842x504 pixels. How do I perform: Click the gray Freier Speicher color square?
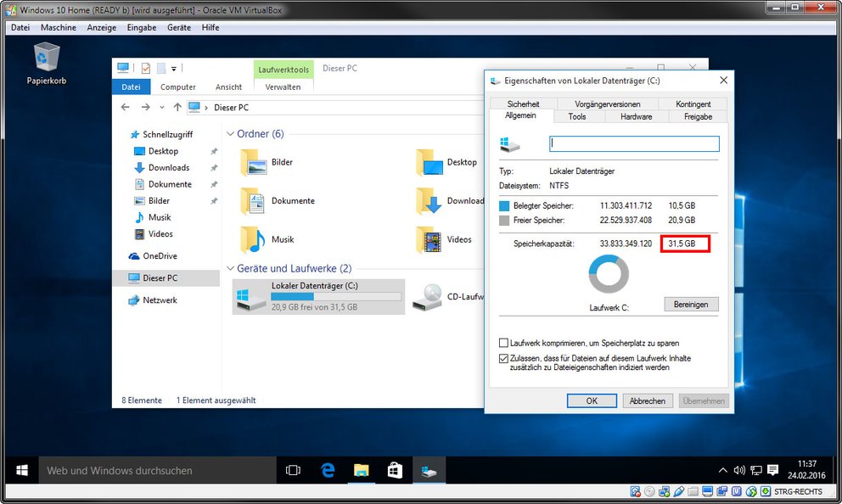[504, 221]
